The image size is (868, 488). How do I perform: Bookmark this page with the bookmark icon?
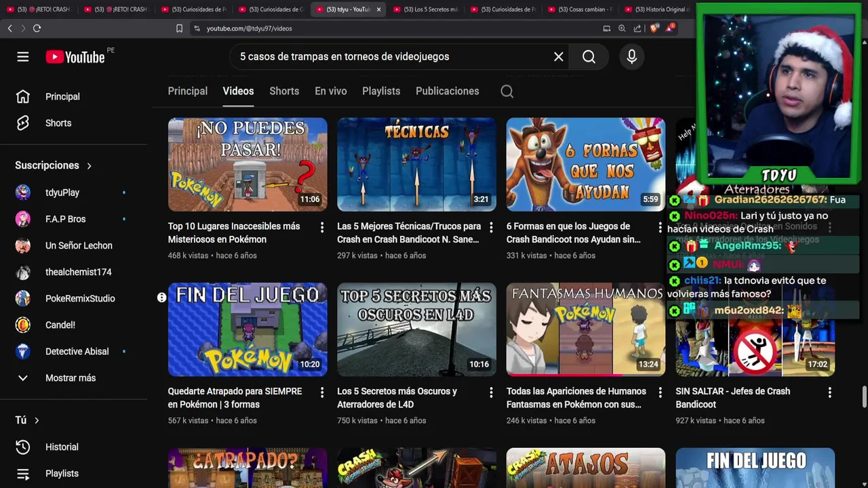(x=179, y=28)
